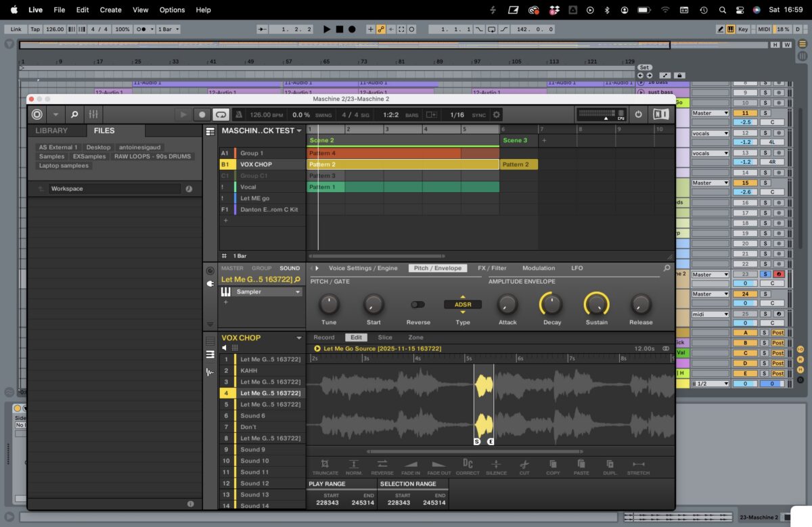Click the Desktop location in the Files browser
The height and width of the screenshot is (527, 812).
click(98, 147)
